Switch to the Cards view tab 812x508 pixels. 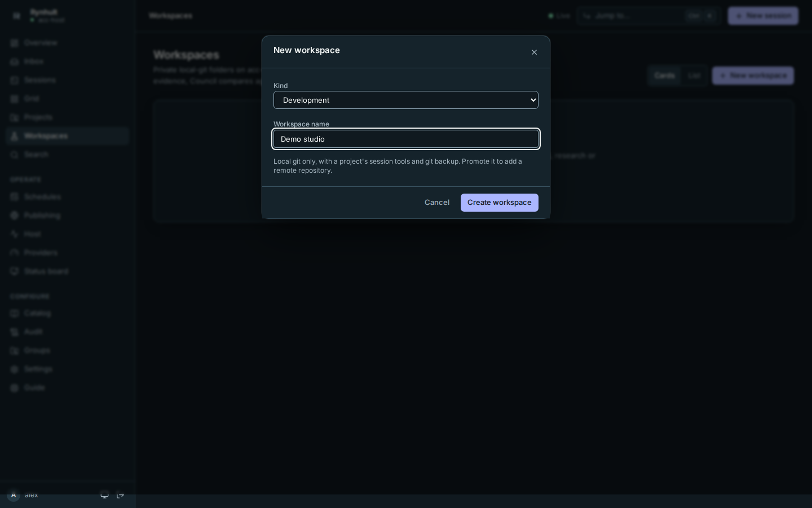(x=665, y=76)
